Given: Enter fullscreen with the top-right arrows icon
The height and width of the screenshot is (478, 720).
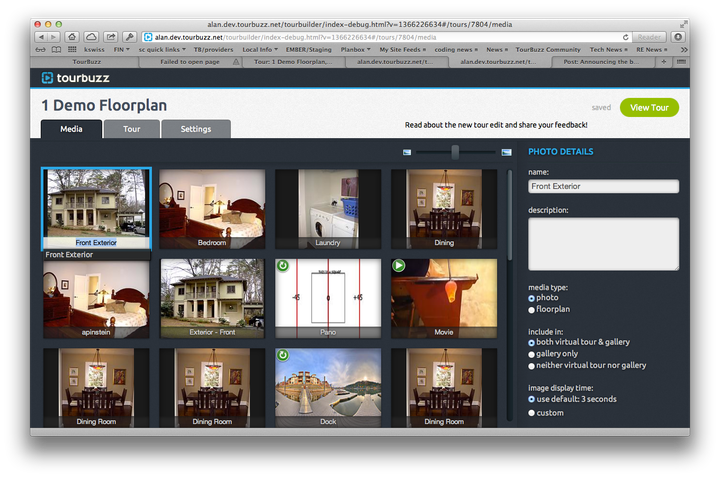Looking at the screenshot, I should tap(684, 24).
